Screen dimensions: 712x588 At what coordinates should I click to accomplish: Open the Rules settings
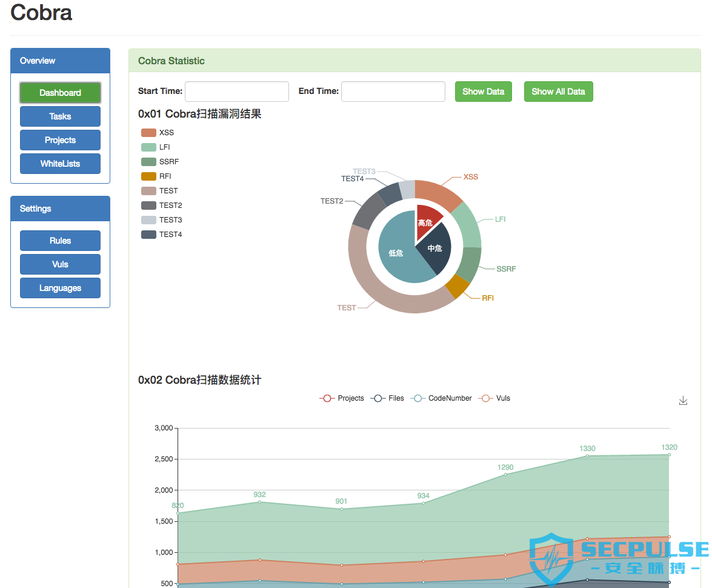coord(60,241)
